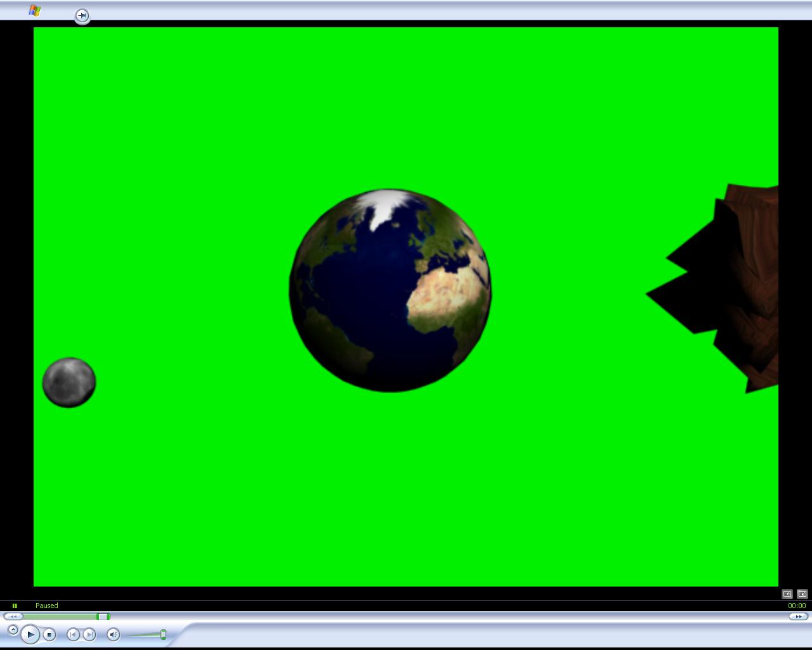Screen dimensions: 812x650
Task: Click the Paused status text
Action: tap(47, 606)
